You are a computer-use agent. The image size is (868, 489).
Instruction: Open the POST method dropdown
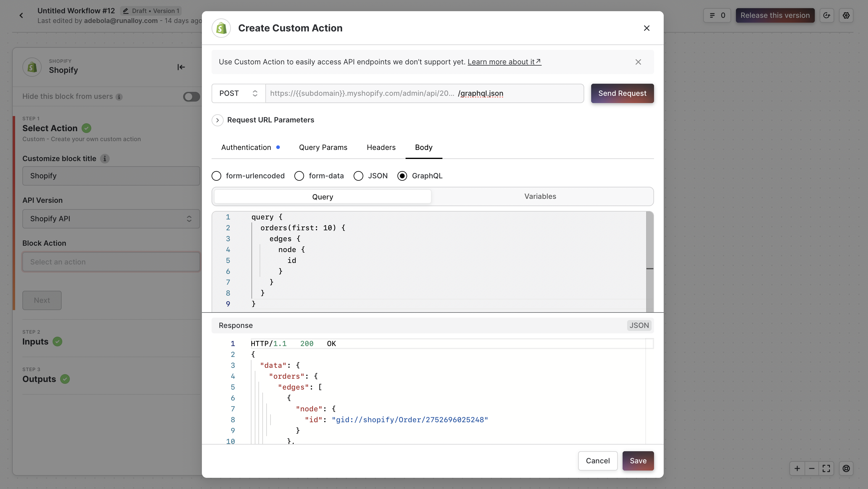pyautogui.click(x=238, y=93)
